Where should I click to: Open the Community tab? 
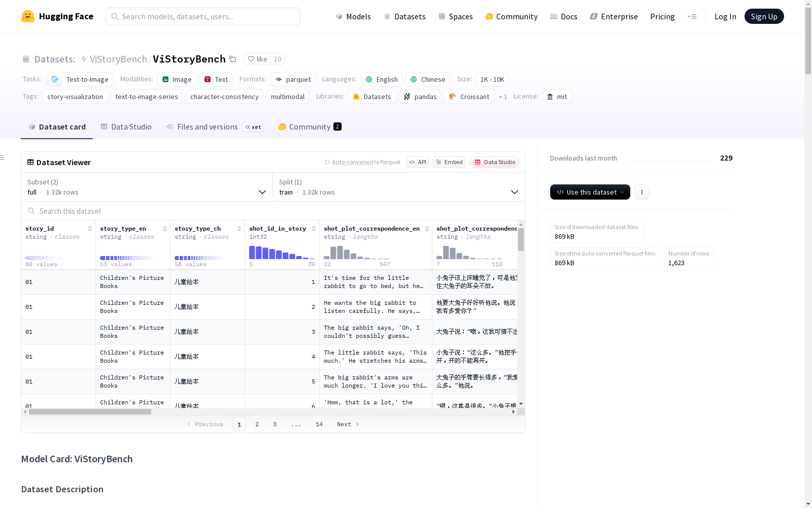pyautogui.click(x=310, y=127)
